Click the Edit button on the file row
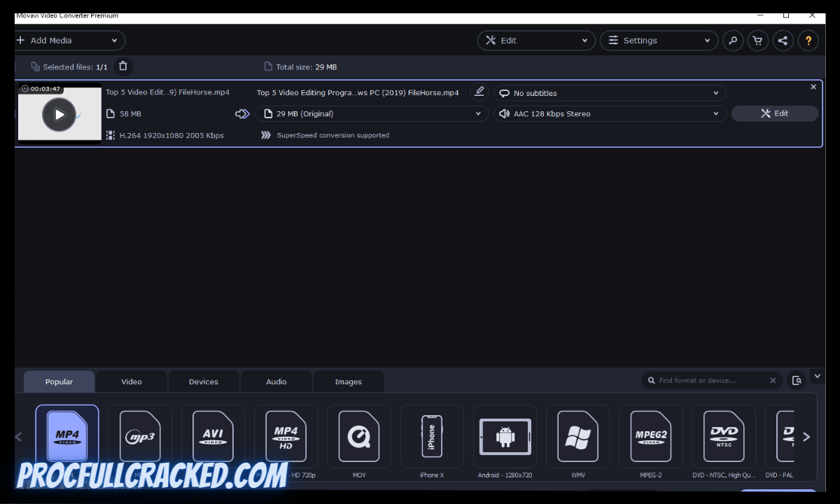 [x=774, y=113]
